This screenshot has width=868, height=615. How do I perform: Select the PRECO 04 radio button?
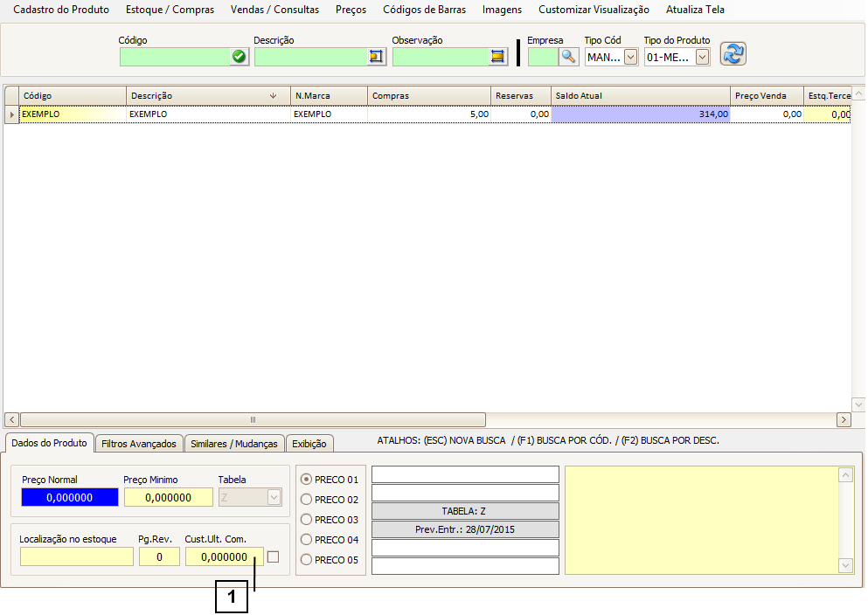pyautogui.click(x=306, y=540)
